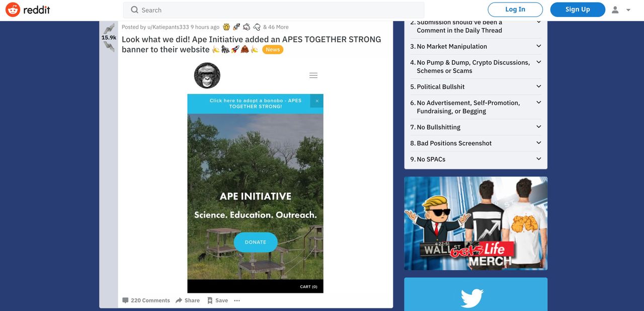Click the Twitter bird icon

472,298
